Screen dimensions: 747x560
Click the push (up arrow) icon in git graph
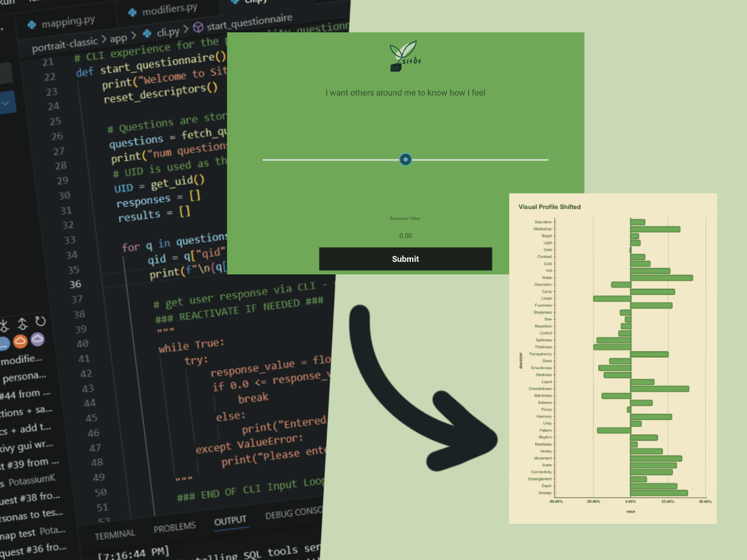point(22,323)
